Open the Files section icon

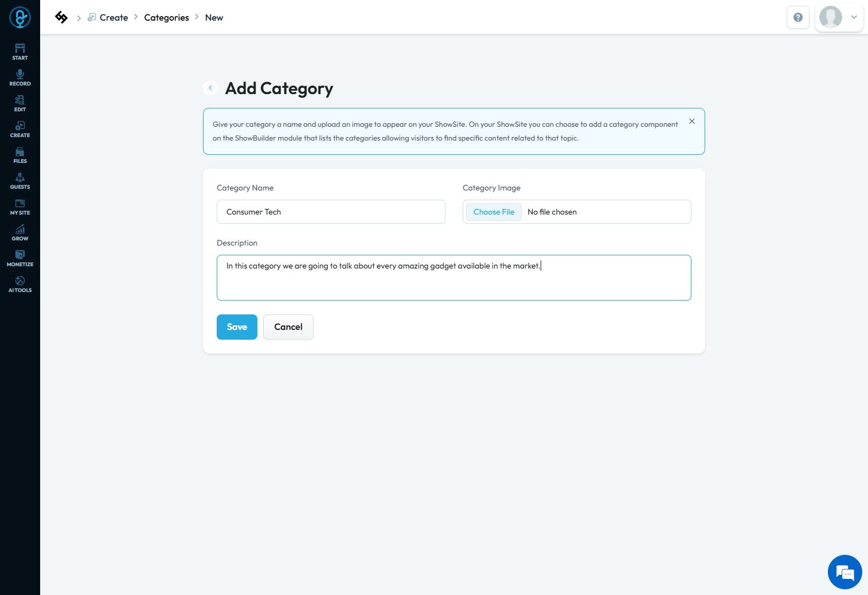(20, 154)
